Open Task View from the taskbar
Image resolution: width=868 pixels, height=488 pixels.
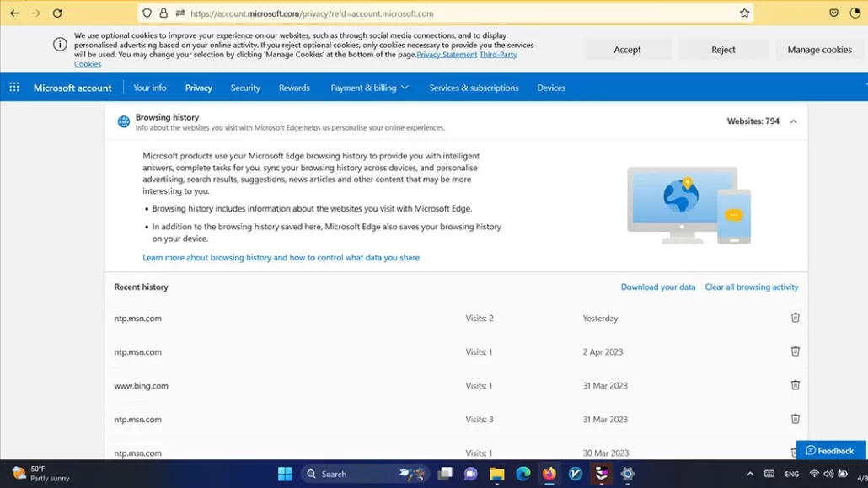[x=445, y=475]
